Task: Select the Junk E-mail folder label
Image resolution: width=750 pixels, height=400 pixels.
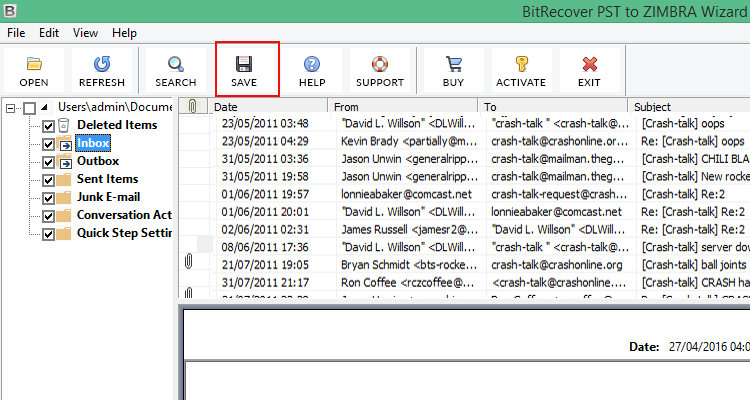Action: coord(109,197)
